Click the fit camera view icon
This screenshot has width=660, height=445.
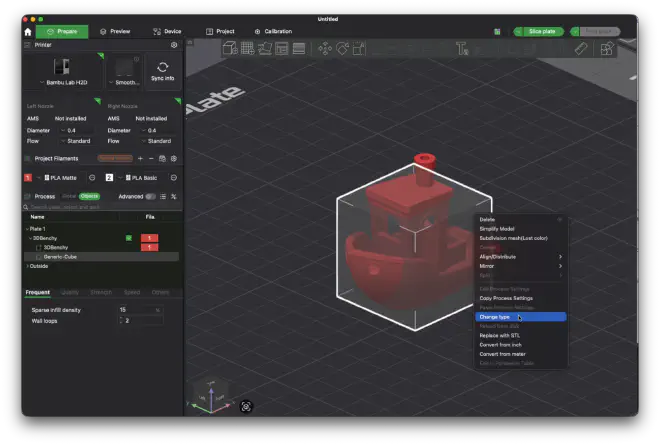click(x=246, y=406)
